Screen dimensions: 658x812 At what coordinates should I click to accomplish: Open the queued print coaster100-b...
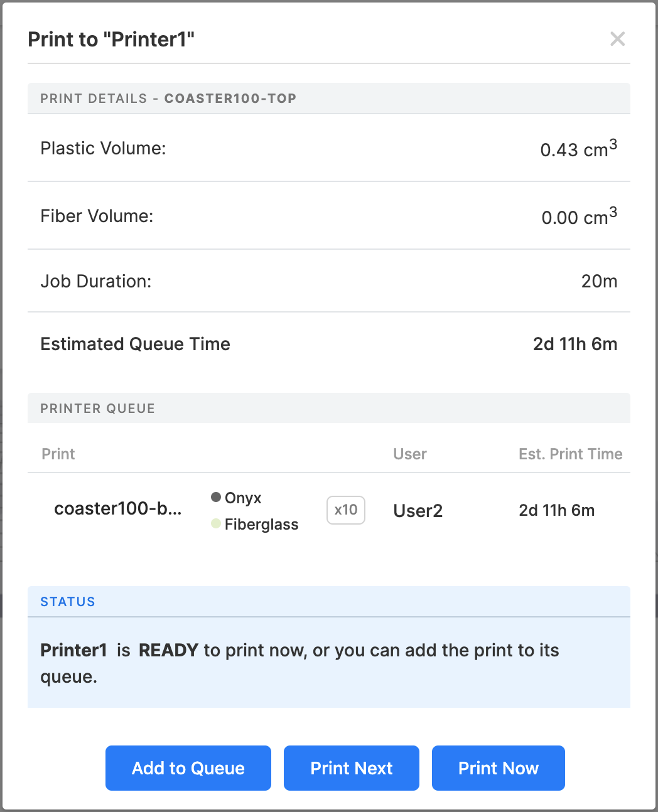pos(117,509)
